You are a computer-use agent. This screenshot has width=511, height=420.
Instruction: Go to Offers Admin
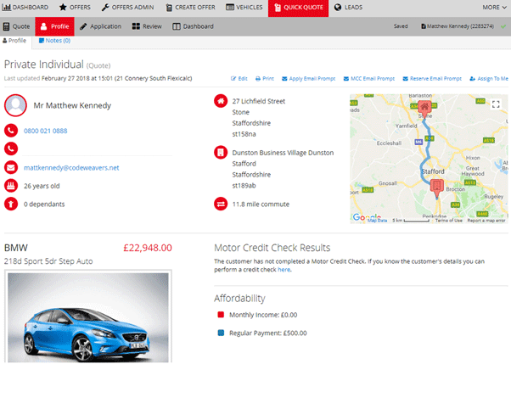[127, 7]
